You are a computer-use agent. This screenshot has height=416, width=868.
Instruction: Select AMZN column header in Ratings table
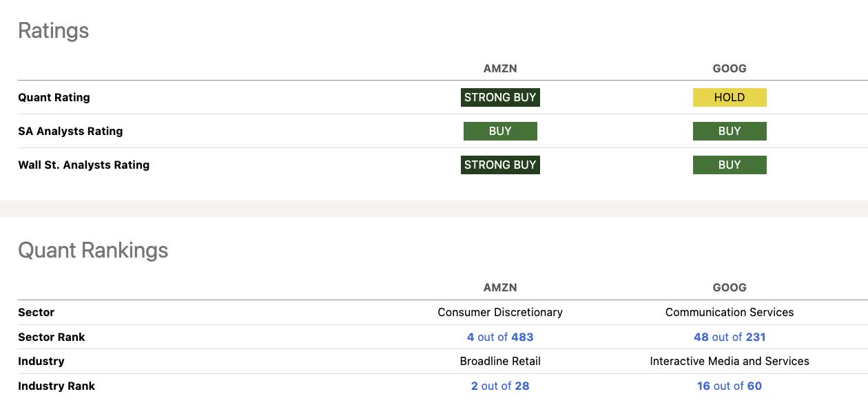[x=500, y=68]
